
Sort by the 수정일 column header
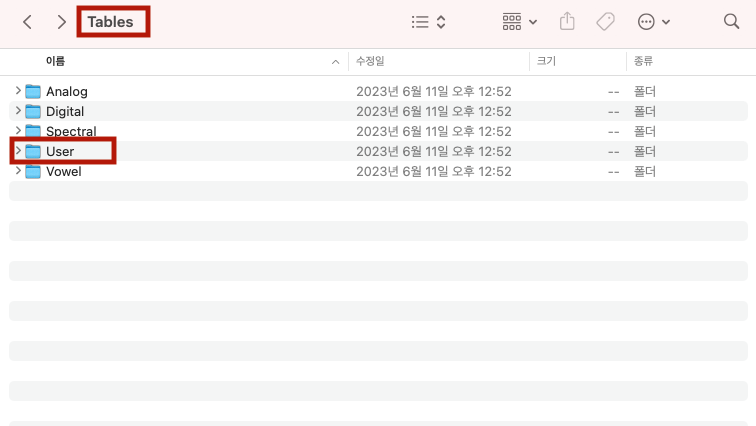370,61
